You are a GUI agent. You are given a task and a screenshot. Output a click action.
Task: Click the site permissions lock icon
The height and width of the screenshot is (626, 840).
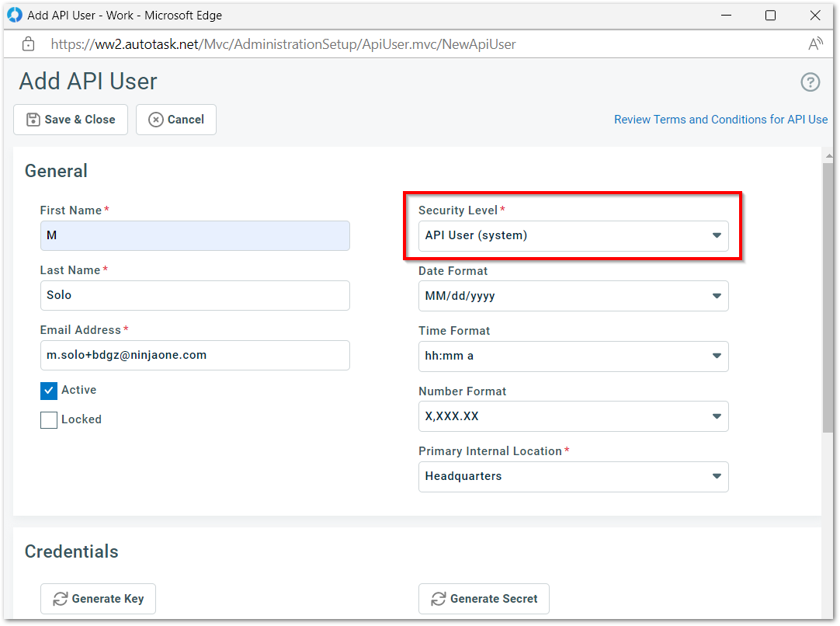pyautogui.click(x=28, y=43)
